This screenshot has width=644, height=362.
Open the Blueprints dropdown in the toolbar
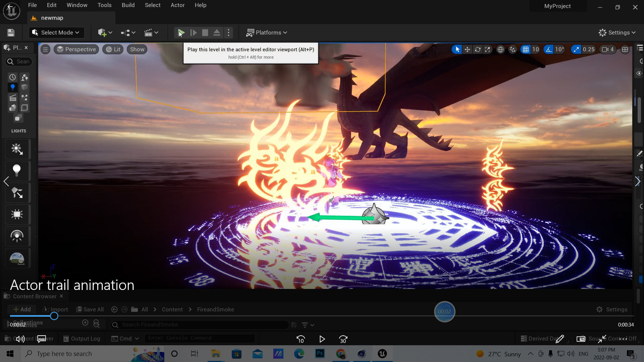(128, 33)
